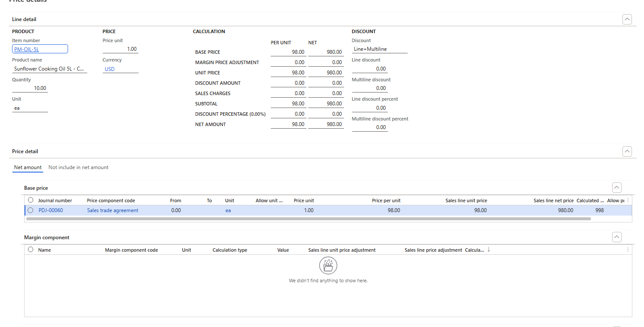Click the Base price net value 980.00
The width and height of the screenshot is (644, 327).
(326, 52)
